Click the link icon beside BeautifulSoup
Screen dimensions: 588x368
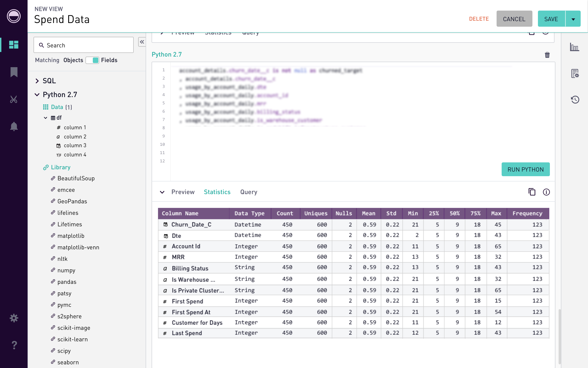tap(53, 178)
